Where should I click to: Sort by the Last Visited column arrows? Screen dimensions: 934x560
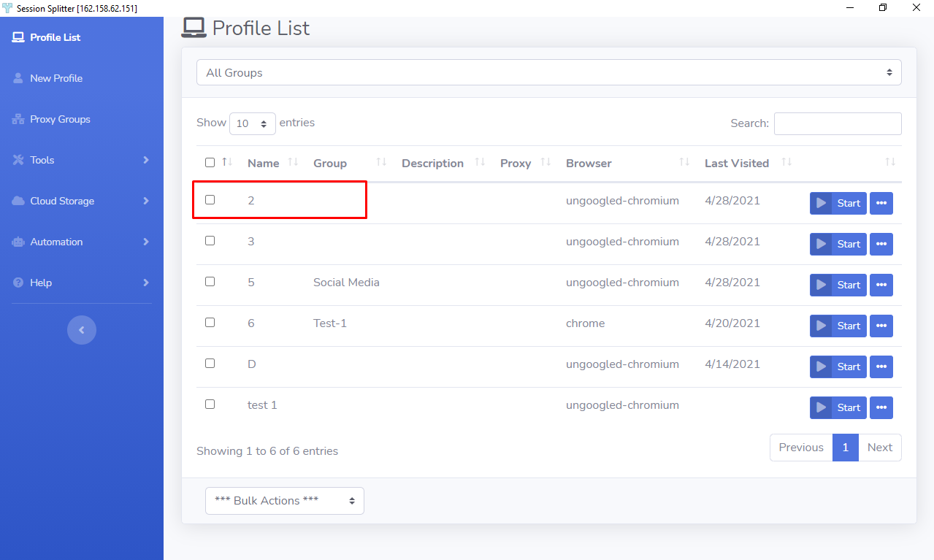tap(786, 162)
